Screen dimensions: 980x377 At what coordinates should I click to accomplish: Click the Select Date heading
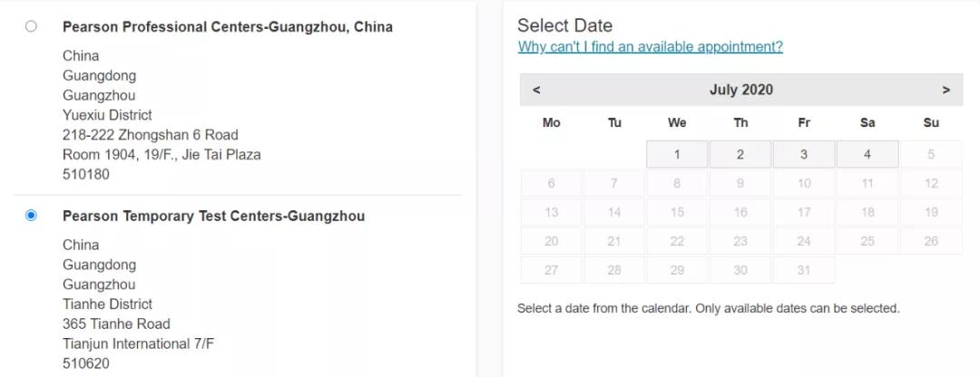click(564, 25)
